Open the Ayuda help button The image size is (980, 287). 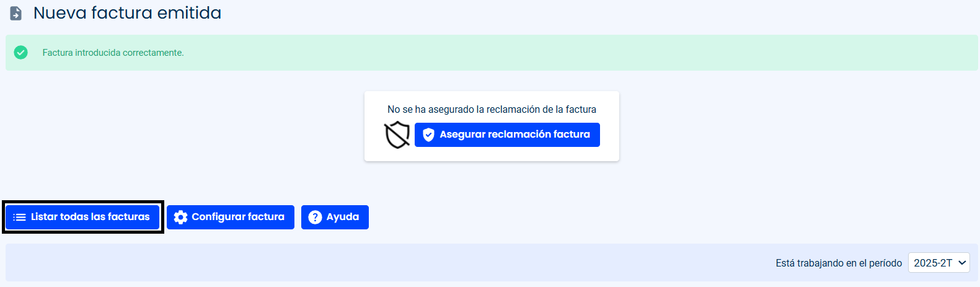click(x=335, y=217)
